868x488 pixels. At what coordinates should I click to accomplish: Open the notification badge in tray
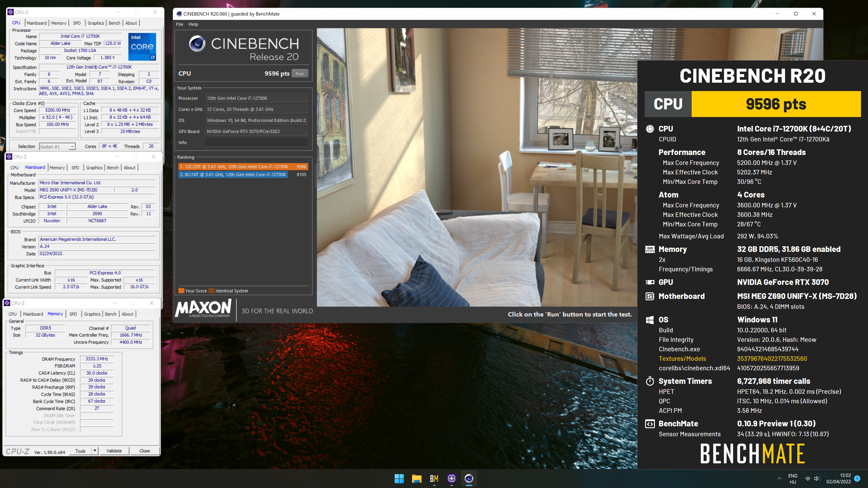pyautogui.click(x=857, y=479)
